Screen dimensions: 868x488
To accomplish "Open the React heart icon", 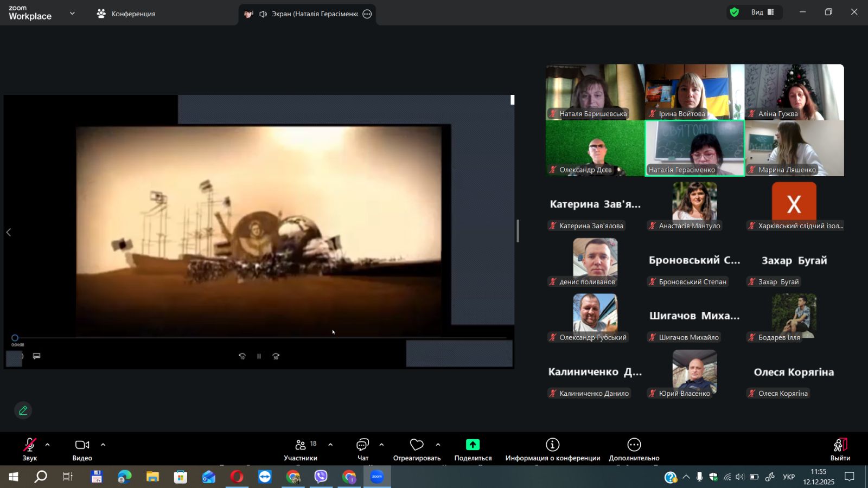I will pyautogui.click(x=417, y=445).
